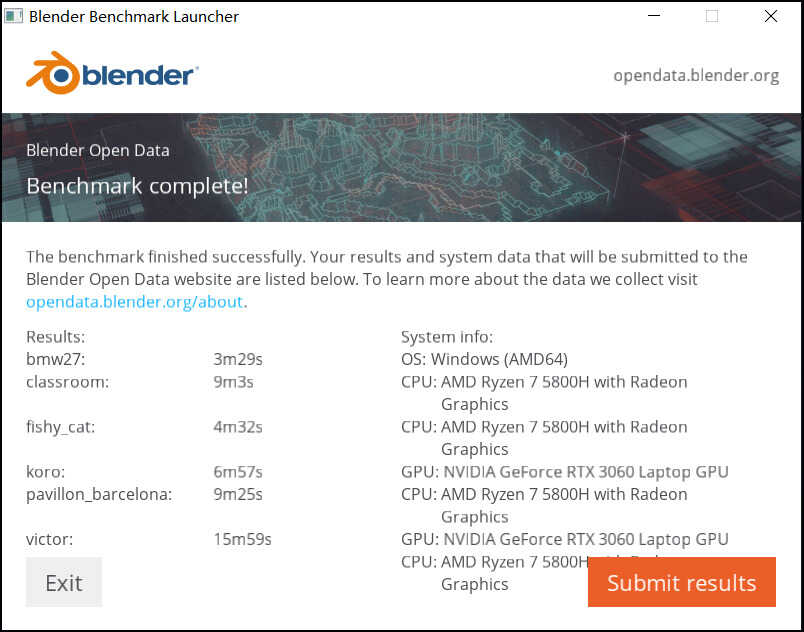
Task: Select the bmw27 result label
Action: (55, 359)
